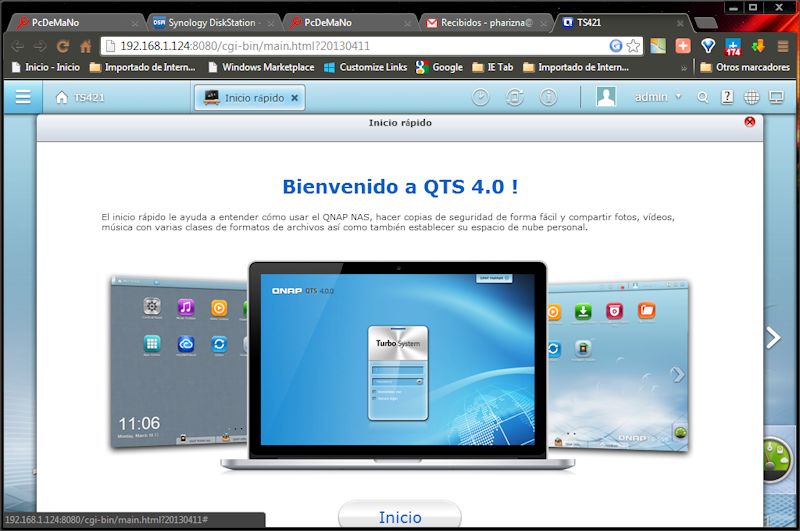The height and width of the screenshot is (531, 800).
Task: Switch to first PcDeMaNo browser tab
Action: point(77,22)
